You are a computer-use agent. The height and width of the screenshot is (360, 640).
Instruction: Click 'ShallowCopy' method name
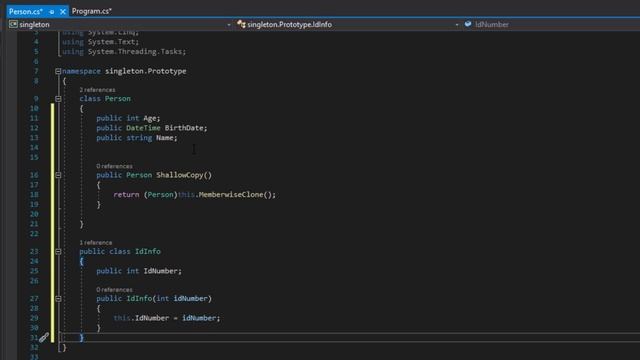click(x=180, y=175)
